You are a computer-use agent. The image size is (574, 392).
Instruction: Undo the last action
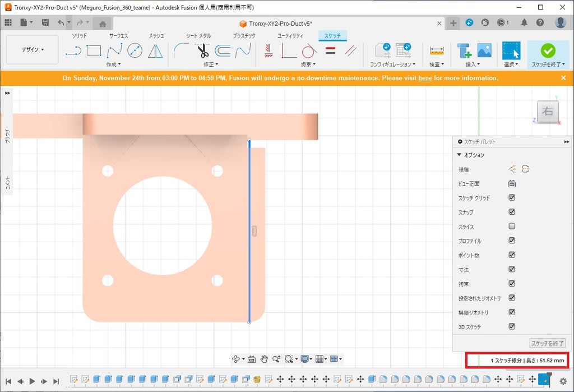tap(61, 23)
